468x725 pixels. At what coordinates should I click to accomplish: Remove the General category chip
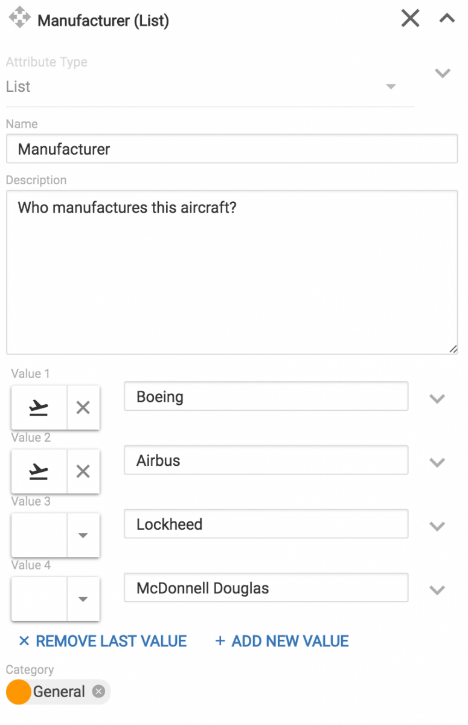click(99, 691)
